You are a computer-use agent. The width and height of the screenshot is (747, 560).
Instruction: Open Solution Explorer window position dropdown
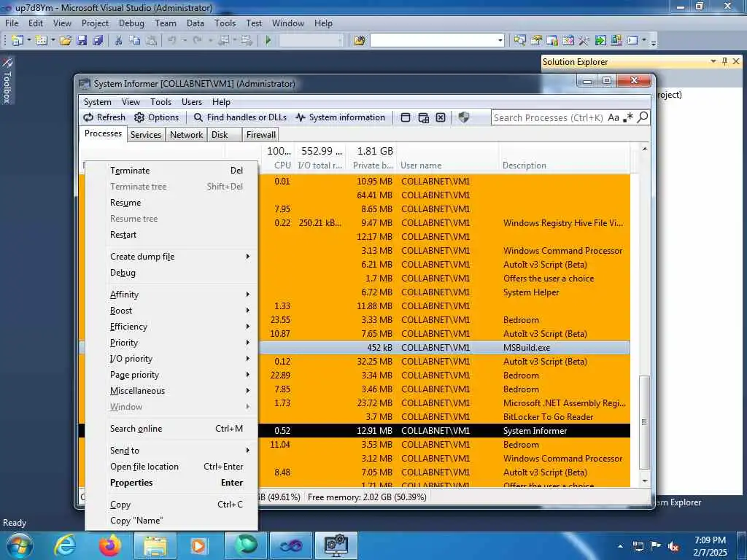click(x=713, y=61)
